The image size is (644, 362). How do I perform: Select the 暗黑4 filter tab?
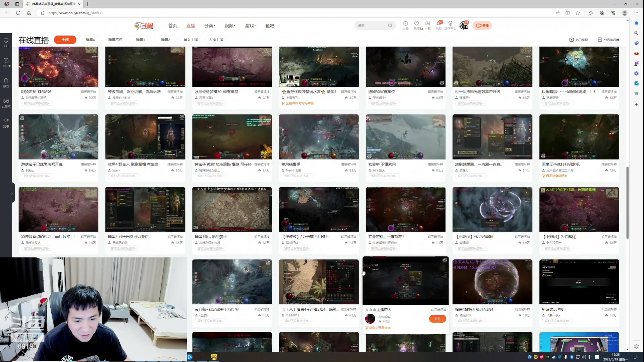(90, 40)
